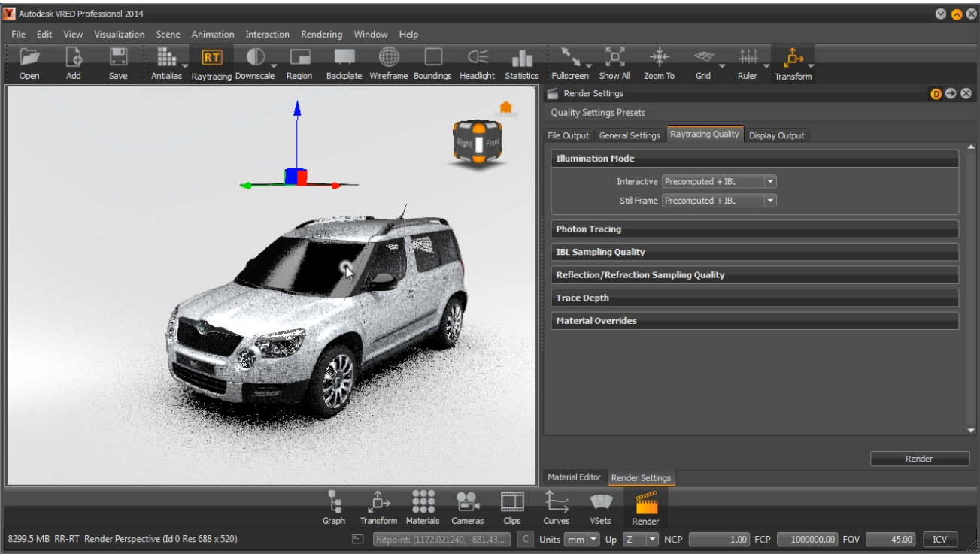This screenshot has height=554, width=980.
Task: Click the C button in the status bar
Action: click(x=526, y=539)
